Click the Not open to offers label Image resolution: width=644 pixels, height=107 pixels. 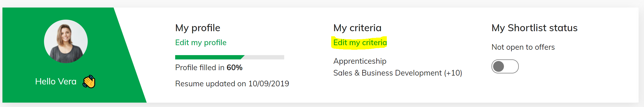[523, 47]
